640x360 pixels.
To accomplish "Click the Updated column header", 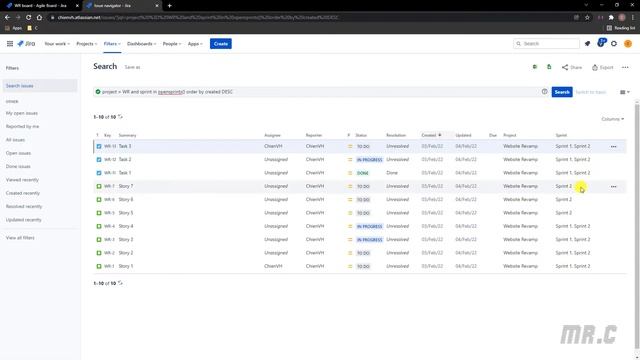I will click(x=463, y=135).
